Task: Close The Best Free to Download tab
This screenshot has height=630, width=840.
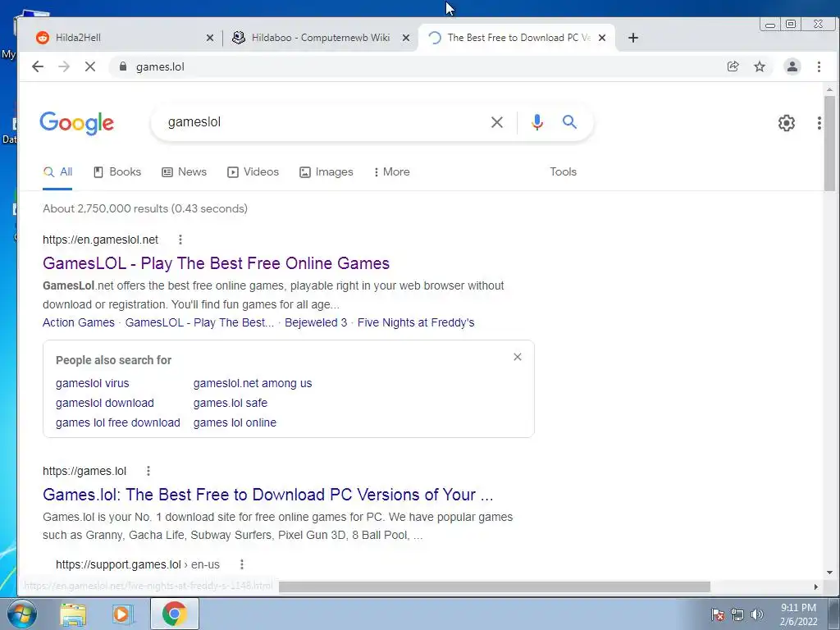Action: 602,38
